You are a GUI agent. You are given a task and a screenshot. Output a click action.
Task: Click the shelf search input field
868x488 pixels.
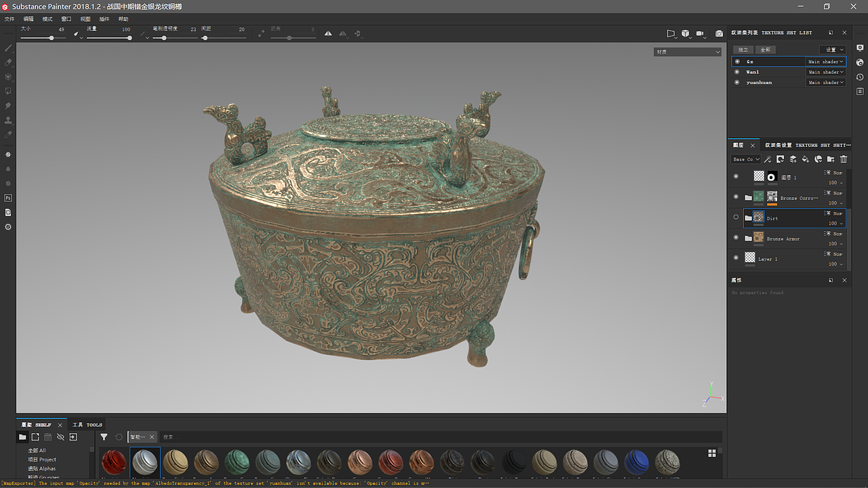click(439, 437)
